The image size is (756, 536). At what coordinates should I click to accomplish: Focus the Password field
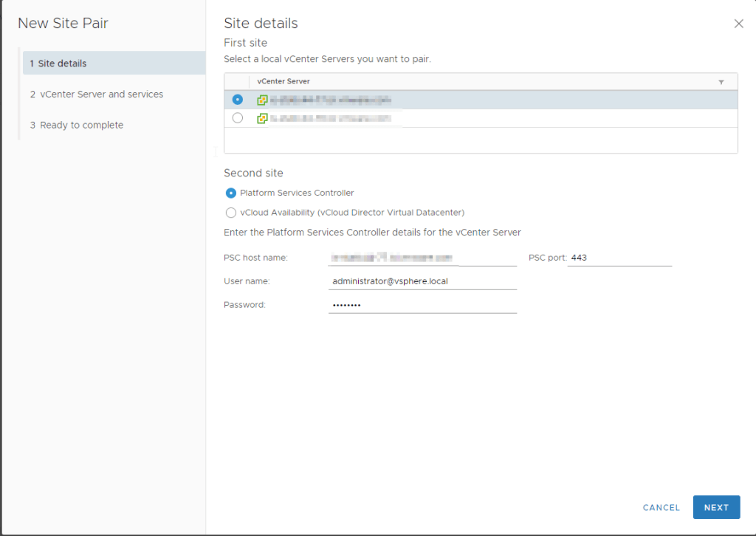pos(422,305)
